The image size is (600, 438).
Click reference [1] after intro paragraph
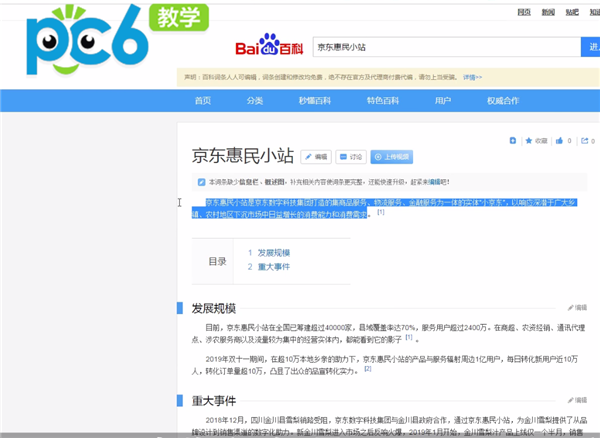tap(381, 212)
